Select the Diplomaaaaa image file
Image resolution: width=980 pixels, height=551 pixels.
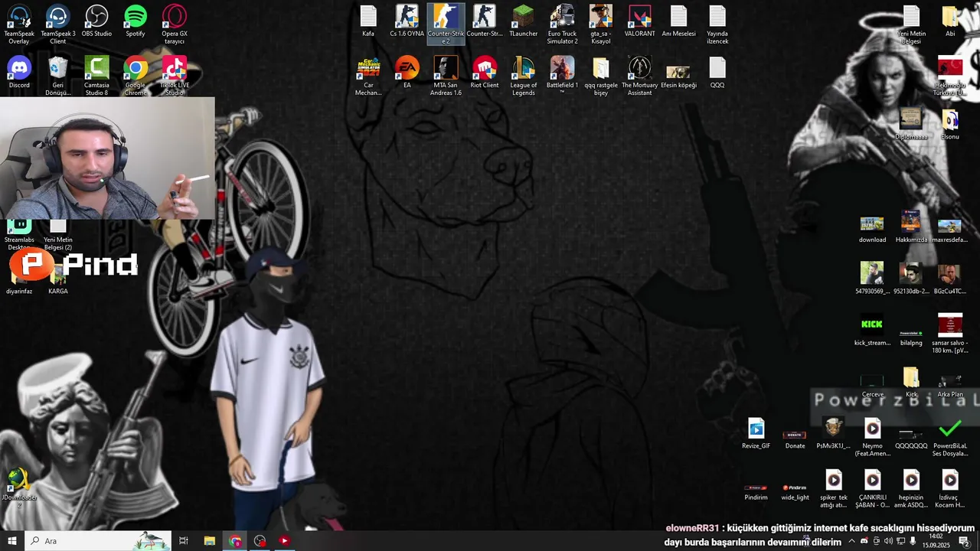[911, 124]
